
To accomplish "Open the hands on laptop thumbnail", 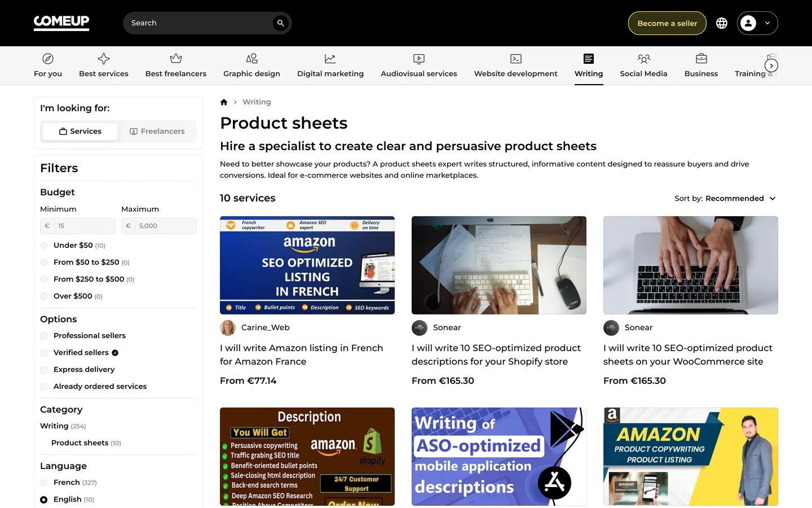I will 691,265.
